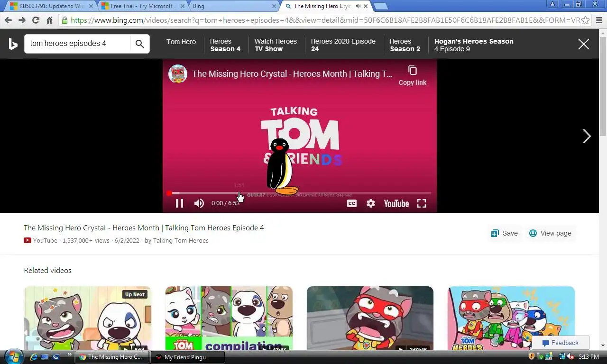The image size is (607, 364).
Task: Go forward in browser
Action: click(22, 20)
